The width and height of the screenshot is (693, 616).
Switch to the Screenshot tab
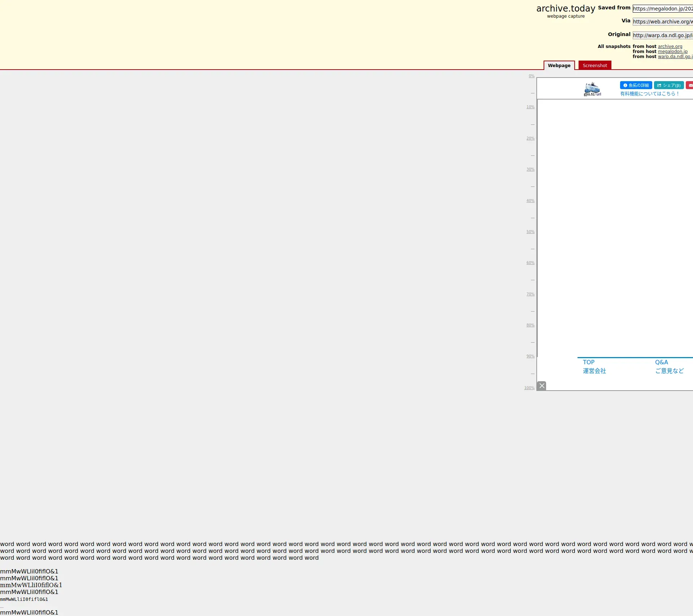594,65
